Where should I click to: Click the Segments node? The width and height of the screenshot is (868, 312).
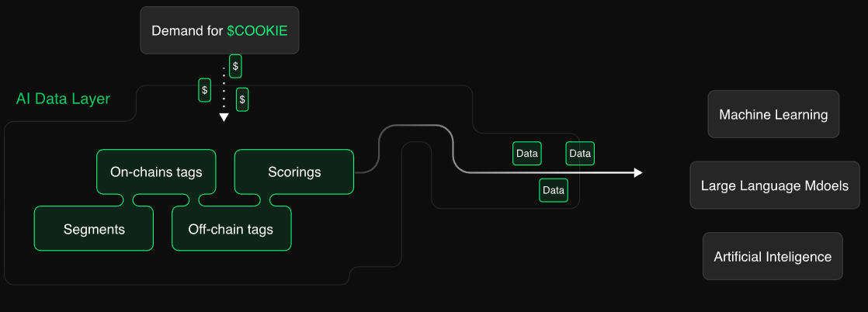(94, 229)
